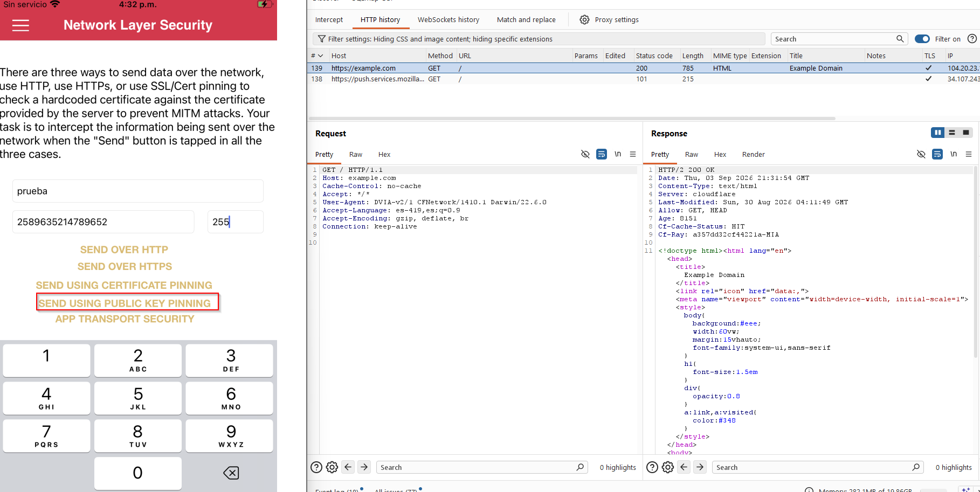Select the tabbed layout icon in Response panel

[966, 133]
